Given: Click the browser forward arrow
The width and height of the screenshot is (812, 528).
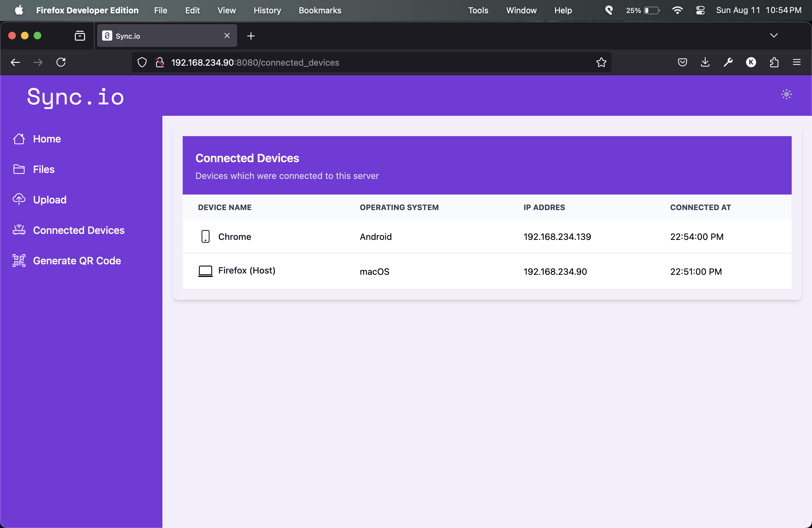Looking at the screenshot, I should coord(38,63).
